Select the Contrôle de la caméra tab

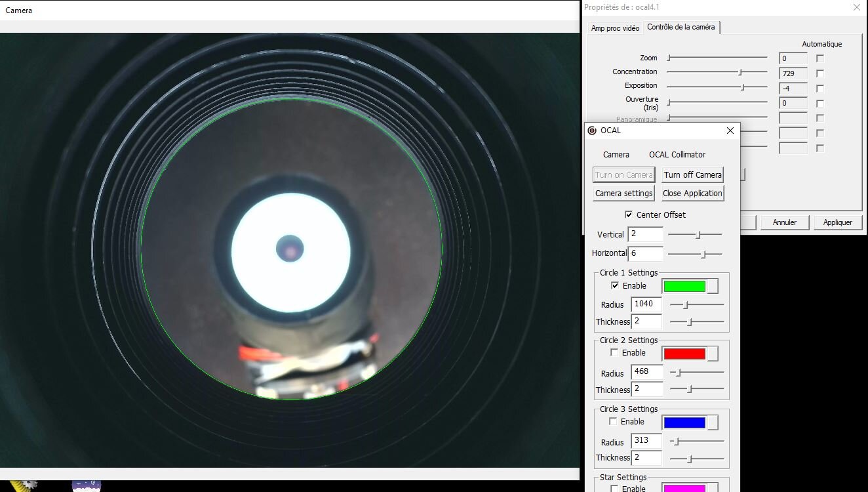pos(681,27)
